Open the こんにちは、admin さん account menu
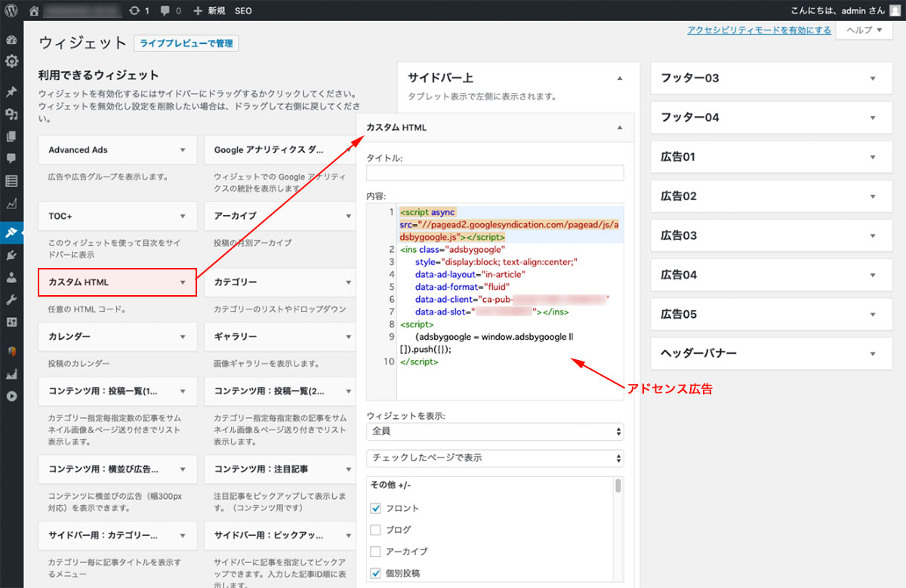Viewport: 906px width, 588px height. tap(846, 11)
